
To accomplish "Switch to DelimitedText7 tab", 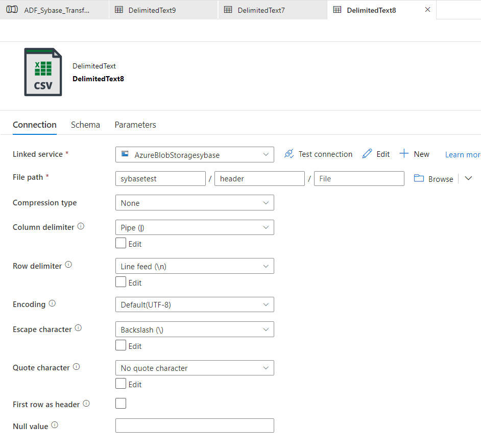I will tap(273, 10).
